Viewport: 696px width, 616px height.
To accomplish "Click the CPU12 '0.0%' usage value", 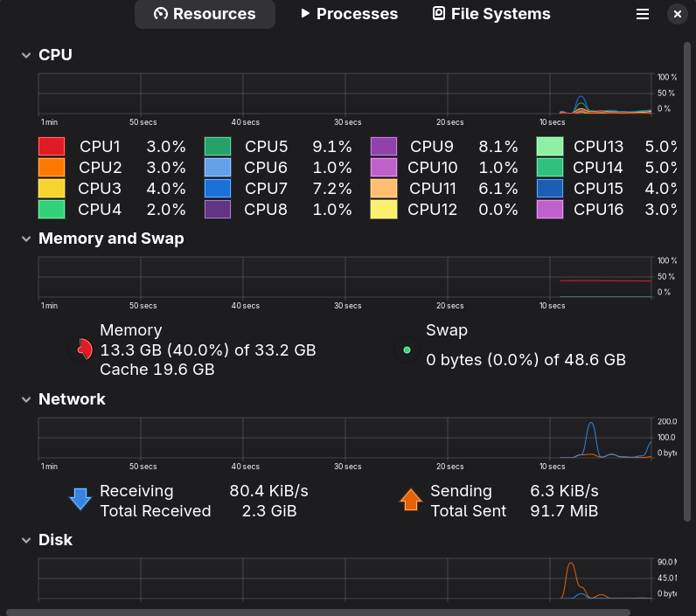I will (498, 210).
